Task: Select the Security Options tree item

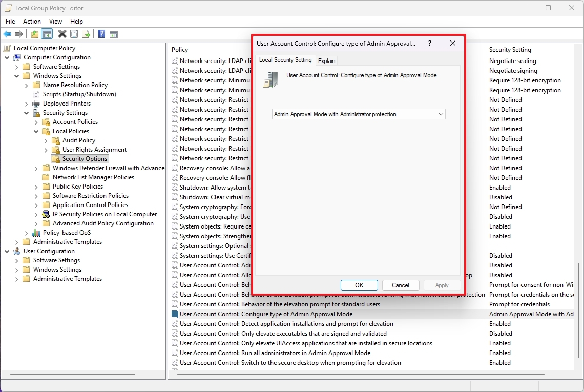Action: pos(84,158)
